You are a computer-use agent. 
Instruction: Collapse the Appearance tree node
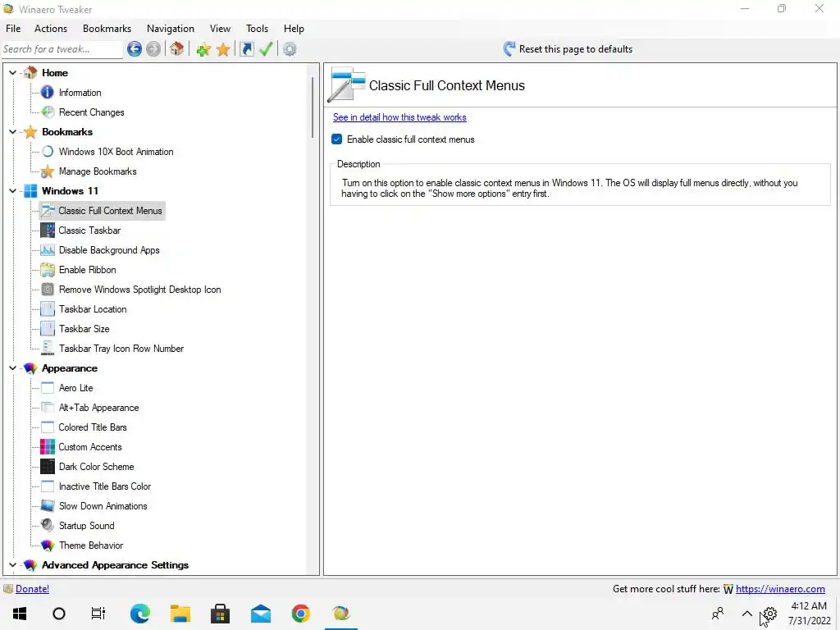(13, 368)
